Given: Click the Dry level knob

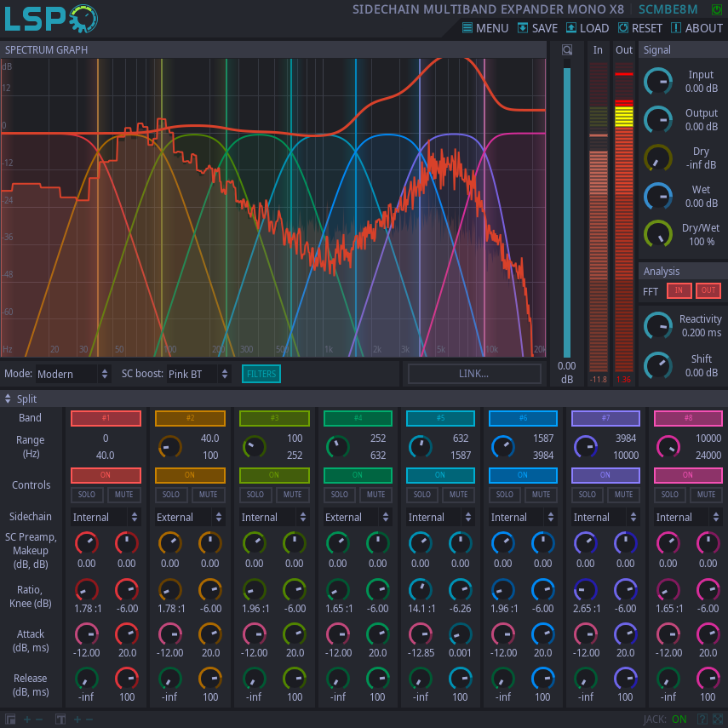Looking at the screenshot, I should pos(658,158).
